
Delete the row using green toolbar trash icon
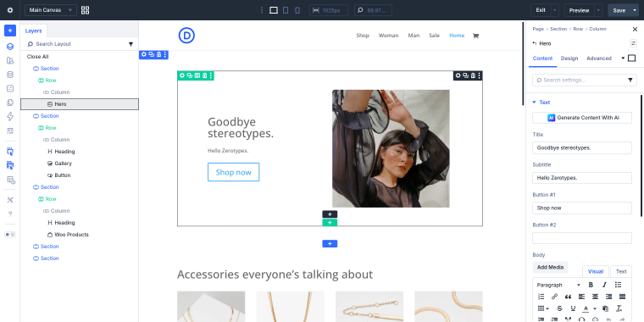tap(204, 75)
